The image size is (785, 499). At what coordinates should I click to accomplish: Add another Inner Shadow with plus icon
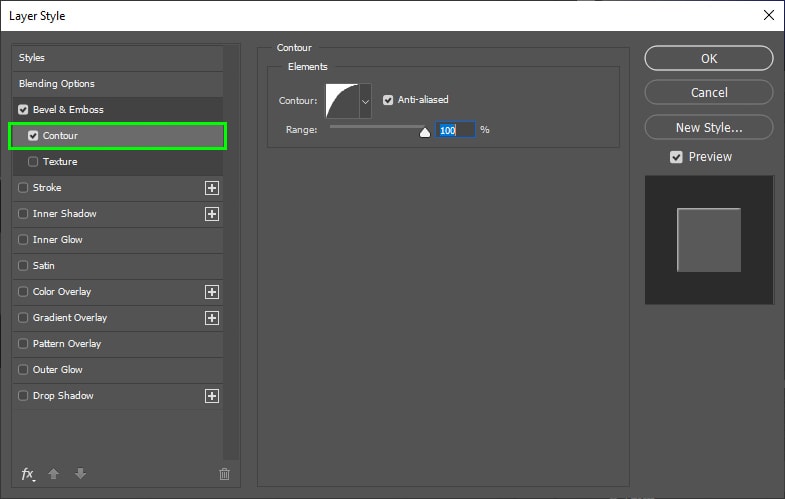[x=211, y=214]
